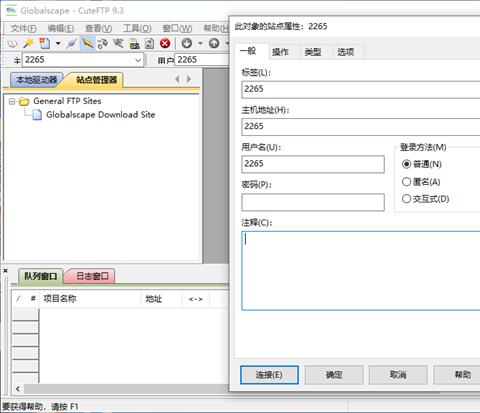Click the Refresh page icon in toolbar
The height and width of the screenshot is (413, 480).
click(149, 43)
